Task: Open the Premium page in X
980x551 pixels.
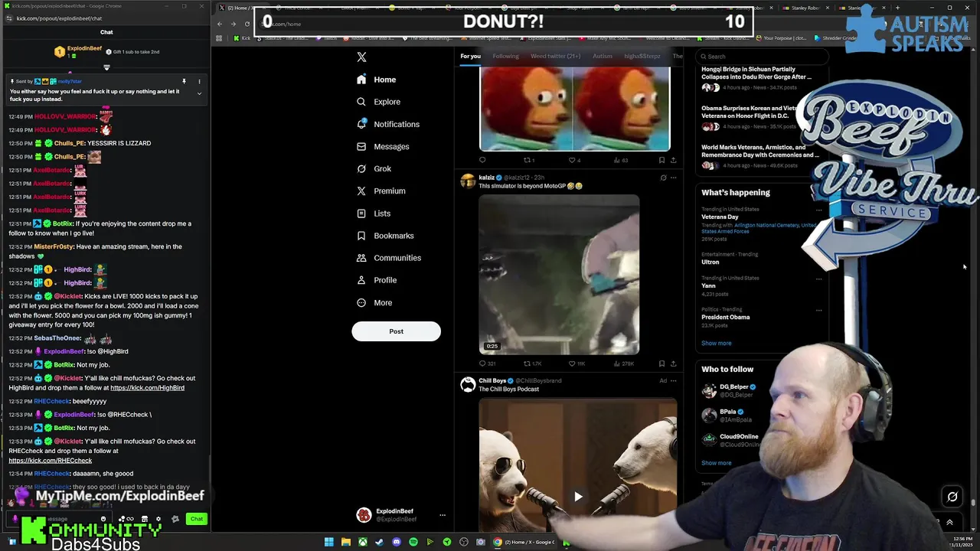Action: coord(381,191)
